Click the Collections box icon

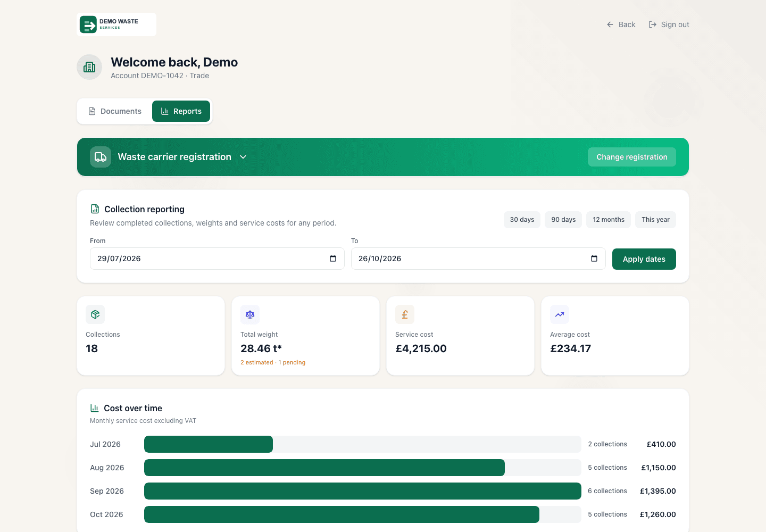(x=95, y=314)
